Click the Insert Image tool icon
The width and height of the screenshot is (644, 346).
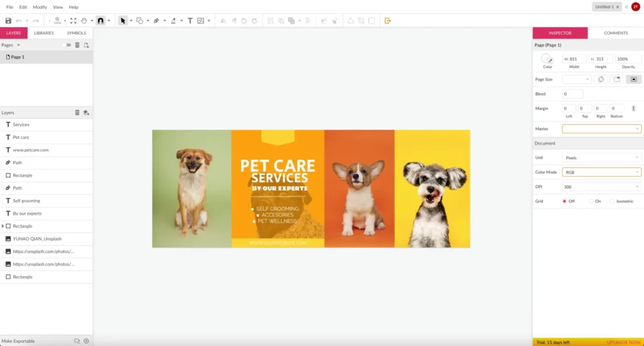point(201,21)
